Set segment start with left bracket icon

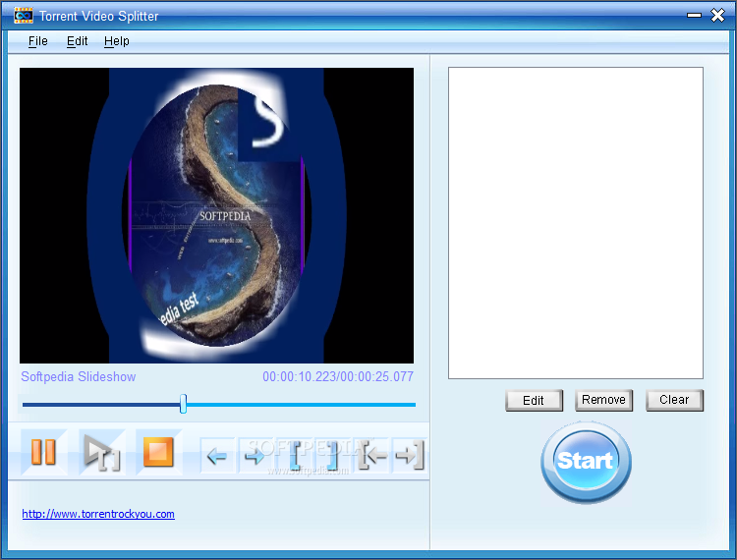[294, 455]
